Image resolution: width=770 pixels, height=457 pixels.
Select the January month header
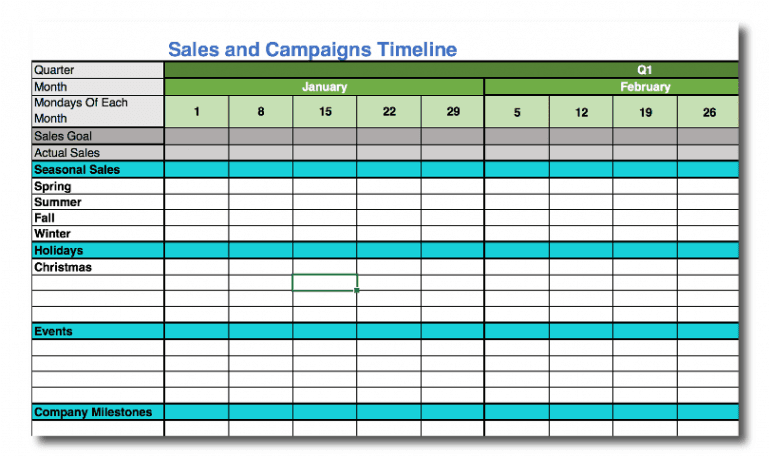tap(324, 87)
